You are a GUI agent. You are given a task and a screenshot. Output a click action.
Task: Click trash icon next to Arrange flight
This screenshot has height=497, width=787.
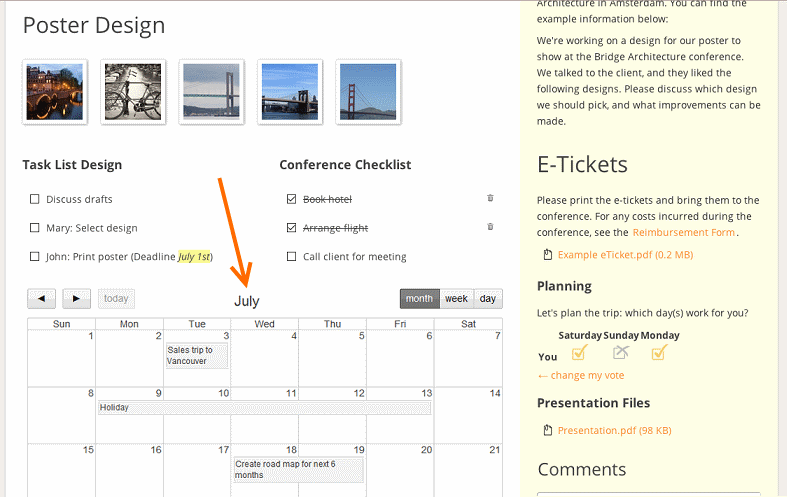click(x=490, y=226)
